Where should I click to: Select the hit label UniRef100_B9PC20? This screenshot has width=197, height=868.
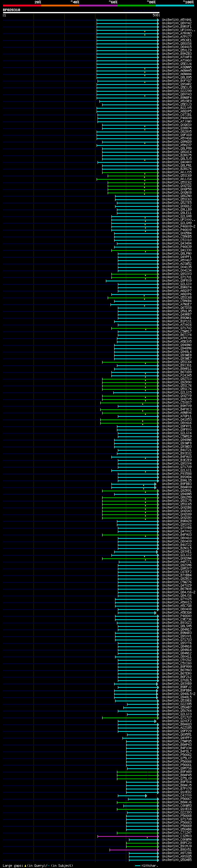176,843
